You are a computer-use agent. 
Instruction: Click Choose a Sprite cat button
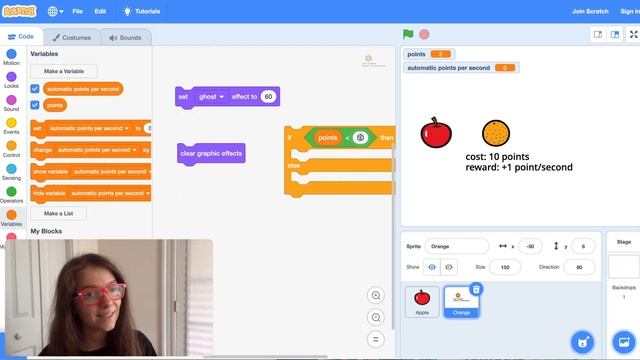pyautogui.click(x=582, y=342)
